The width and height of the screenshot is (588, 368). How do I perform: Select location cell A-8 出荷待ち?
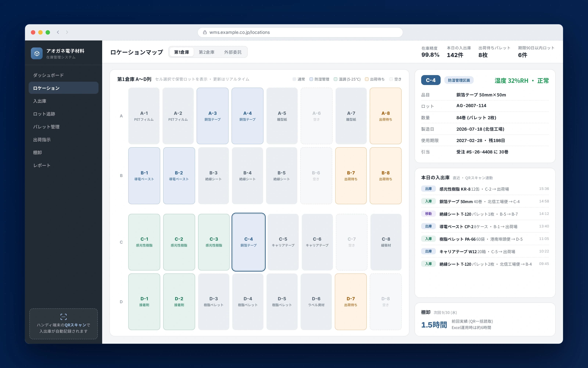[386, 116]
